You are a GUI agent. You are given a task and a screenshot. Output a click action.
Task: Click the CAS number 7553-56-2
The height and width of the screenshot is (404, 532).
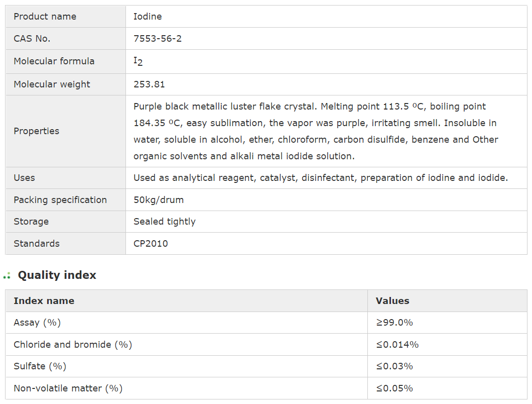(x=158, y=39)
